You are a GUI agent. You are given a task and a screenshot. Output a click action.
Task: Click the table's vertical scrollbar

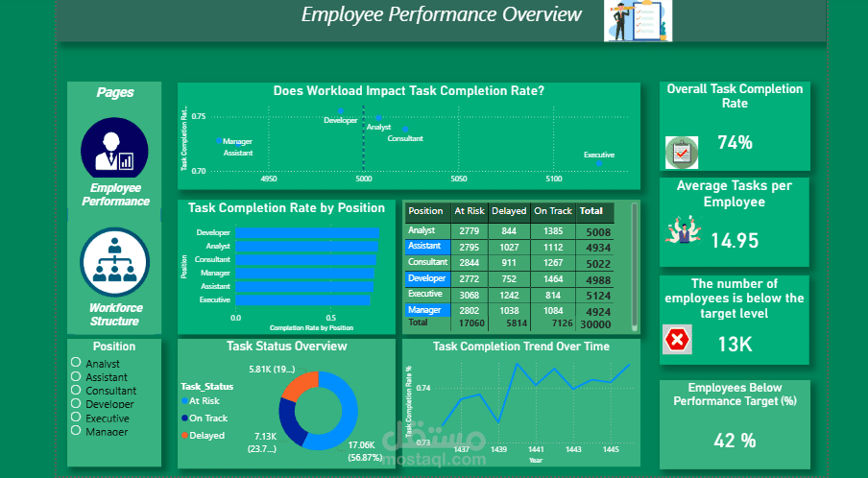pyautogui.click(x=635, y=267)
